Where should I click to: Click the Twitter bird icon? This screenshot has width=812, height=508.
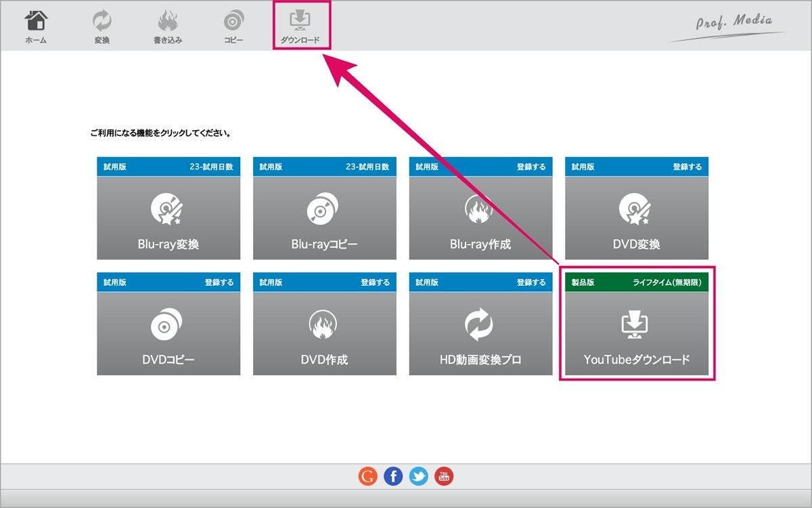pos(419,476)
